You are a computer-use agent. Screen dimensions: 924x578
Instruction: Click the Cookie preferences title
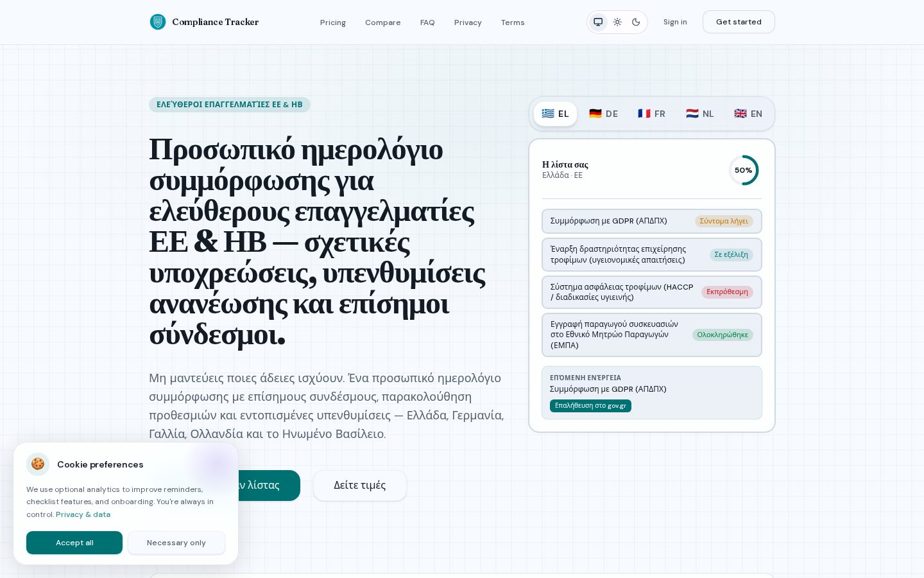(100, 464)
